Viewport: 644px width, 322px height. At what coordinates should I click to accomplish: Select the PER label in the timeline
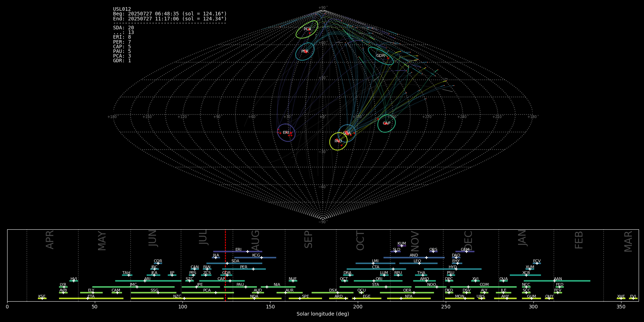point(244,267)
